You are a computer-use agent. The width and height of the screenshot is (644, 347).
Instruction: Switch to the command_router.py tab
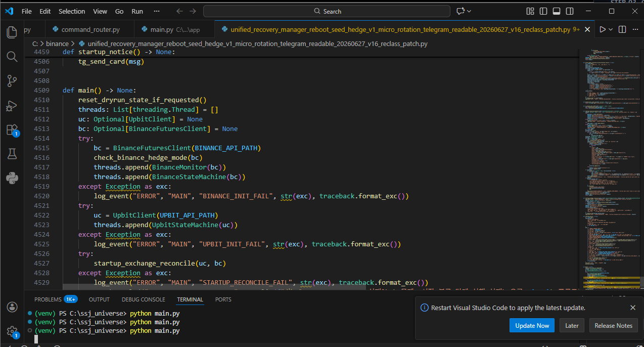coord(89,30)
